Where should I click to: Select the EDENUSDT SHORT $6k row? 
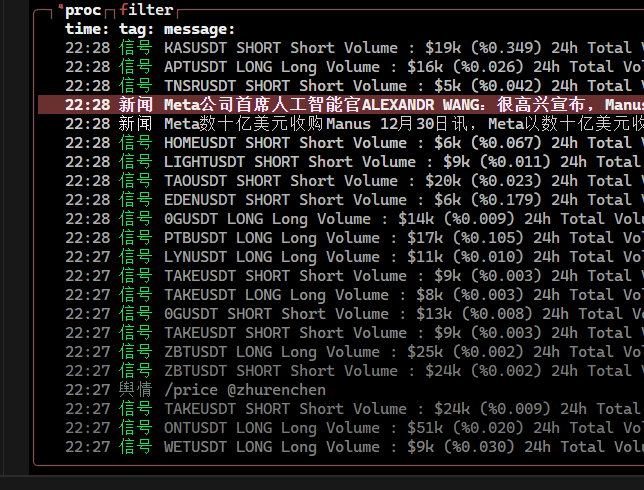tap(341, 200)
